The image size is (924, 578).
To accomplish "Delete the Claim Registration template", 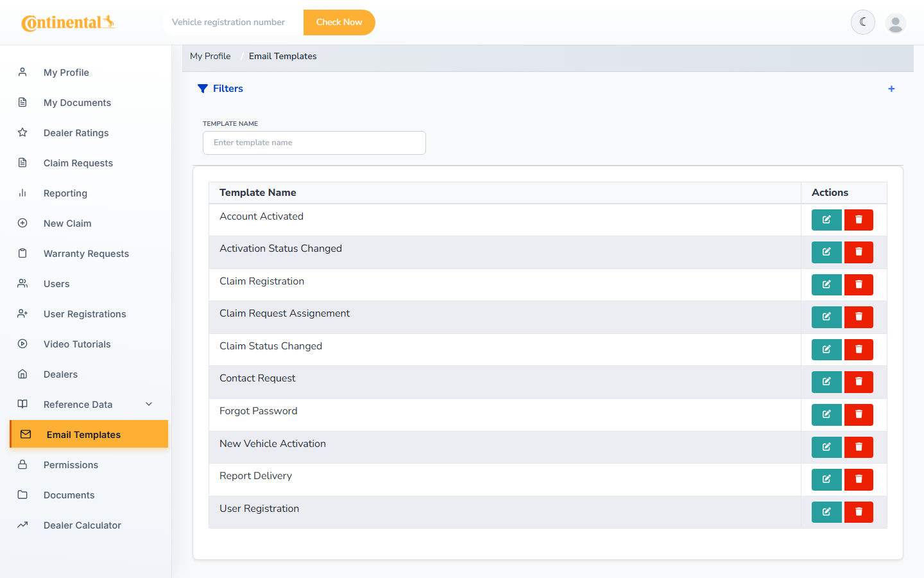I will [x=859, y=285].
